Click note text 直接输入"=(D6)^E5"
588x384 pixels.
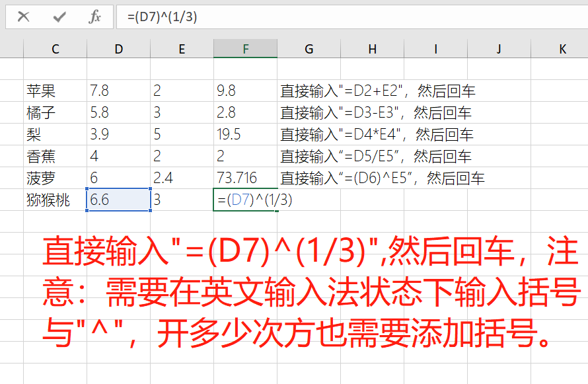346,178
